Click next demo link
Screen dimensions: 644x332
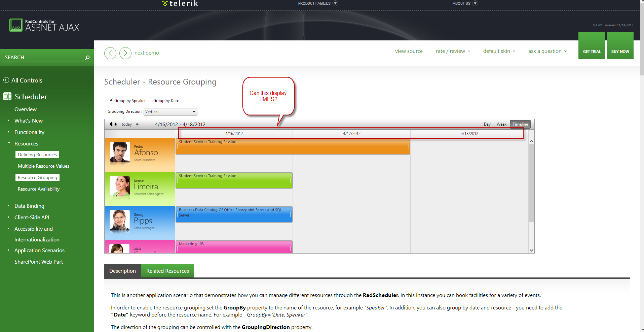click(x=147, y=53)
